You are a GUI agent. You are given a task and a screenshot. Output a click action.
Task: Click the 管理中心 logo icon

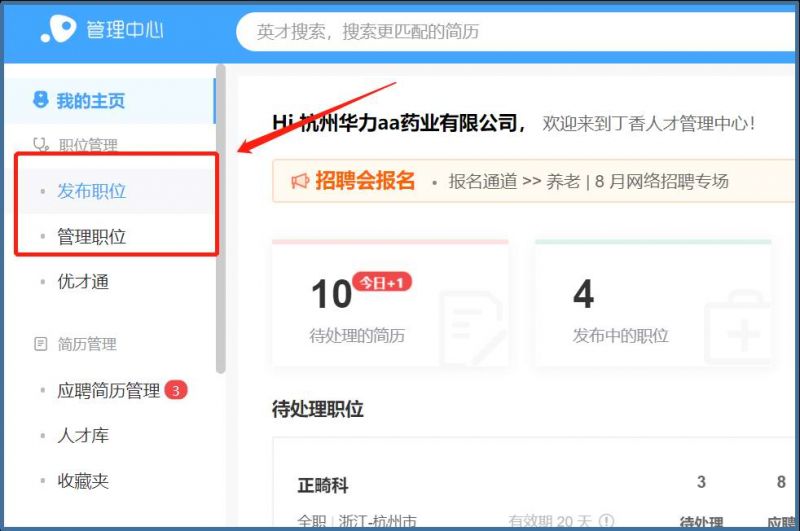coord(58,29)
